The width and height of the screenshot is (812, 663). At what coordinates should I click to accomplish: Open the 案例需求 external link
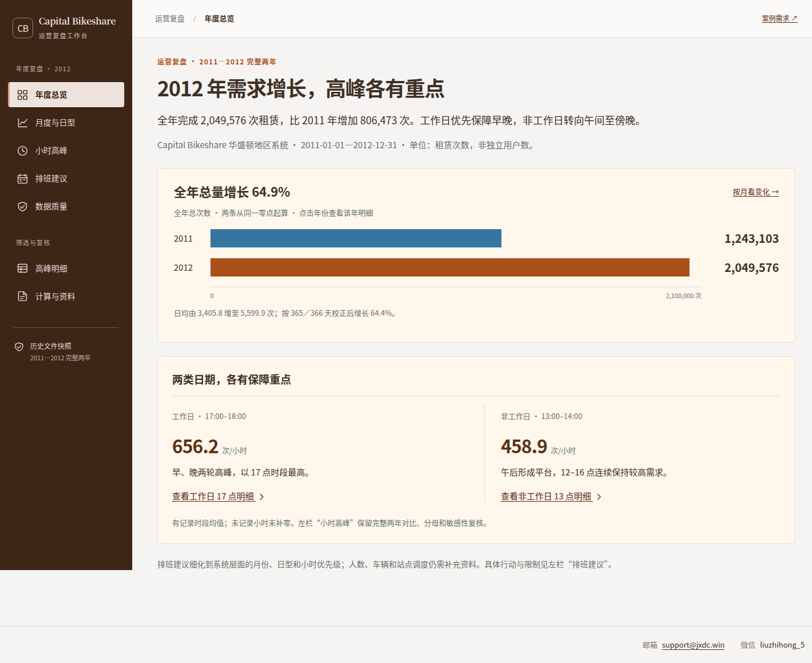point(780,19)
